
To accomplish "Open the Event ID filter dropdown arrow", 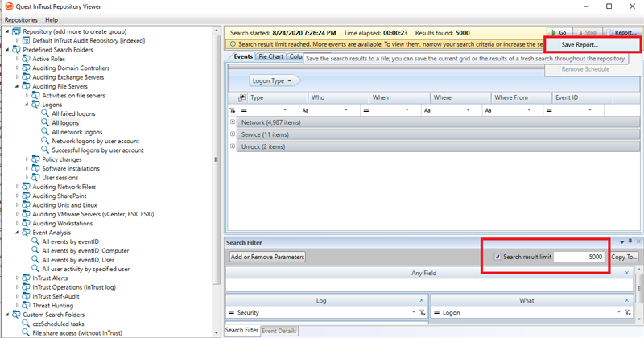I will (x=590, y=110).
